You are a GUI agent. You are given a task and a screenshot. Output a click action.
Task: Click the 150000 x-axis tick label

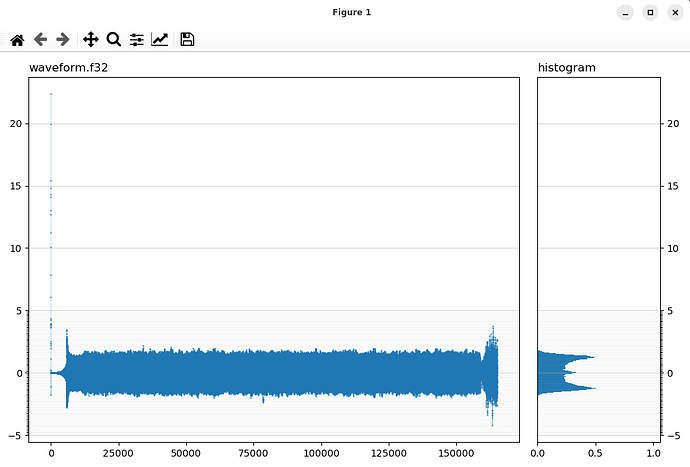click(x=456, y=453)
